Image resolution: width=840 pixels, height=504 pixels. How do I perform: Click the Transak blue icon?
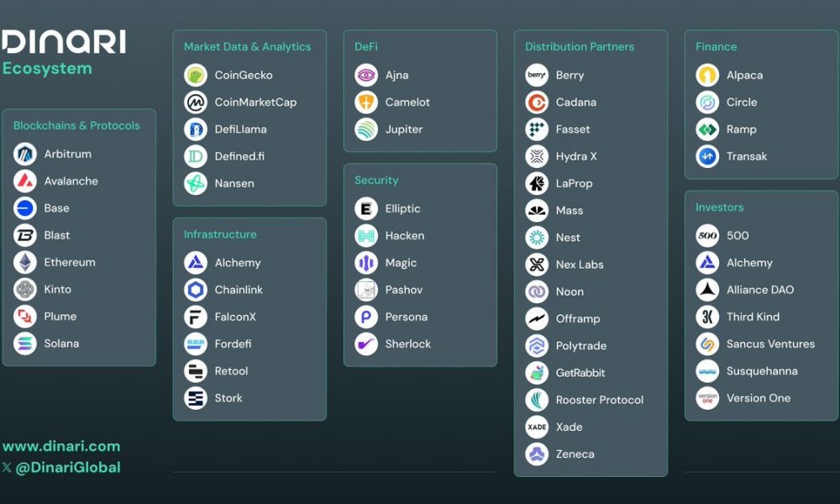(x=707, y=156)
